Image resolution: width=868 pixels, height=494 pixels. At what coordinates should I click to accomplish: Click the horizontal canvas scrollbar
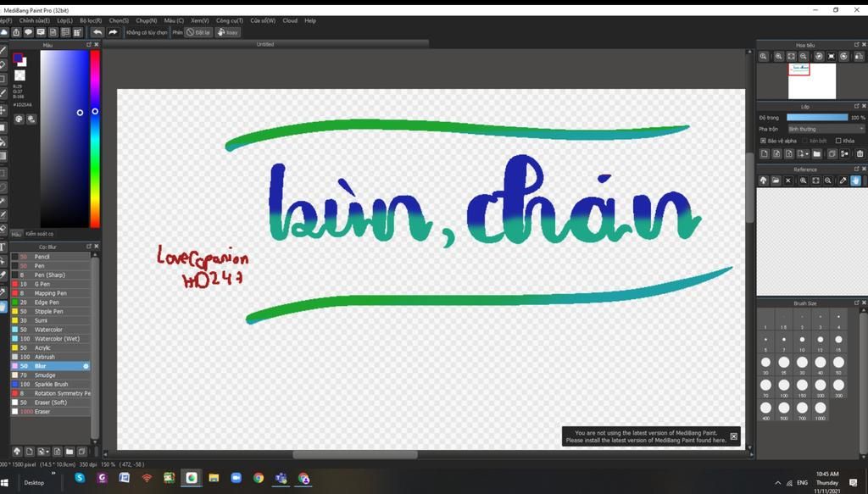355,455
